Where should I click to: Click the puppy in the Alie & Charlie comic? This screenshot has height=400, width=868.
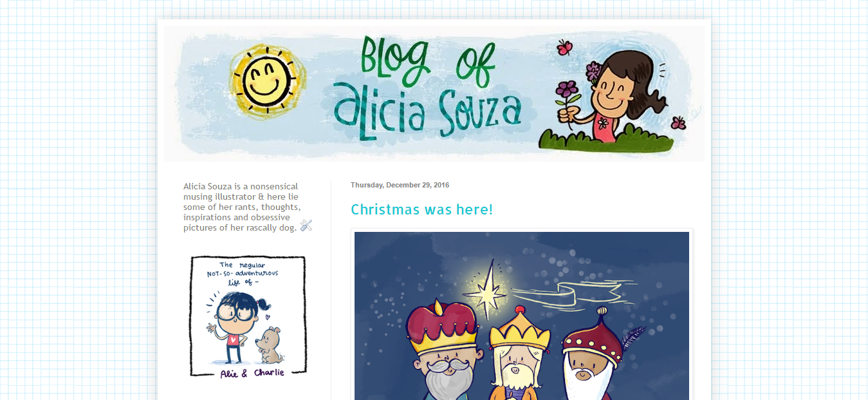pos(270,345)
